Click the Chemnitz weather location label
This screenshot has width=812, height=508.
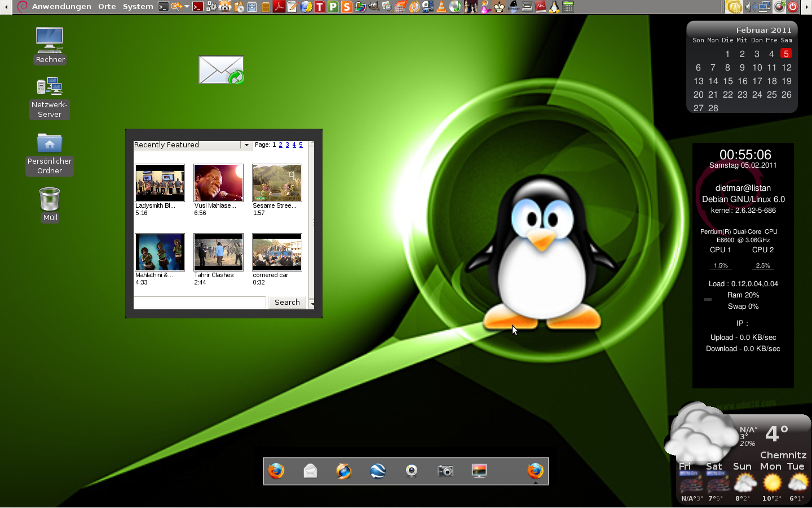[783, 455]
